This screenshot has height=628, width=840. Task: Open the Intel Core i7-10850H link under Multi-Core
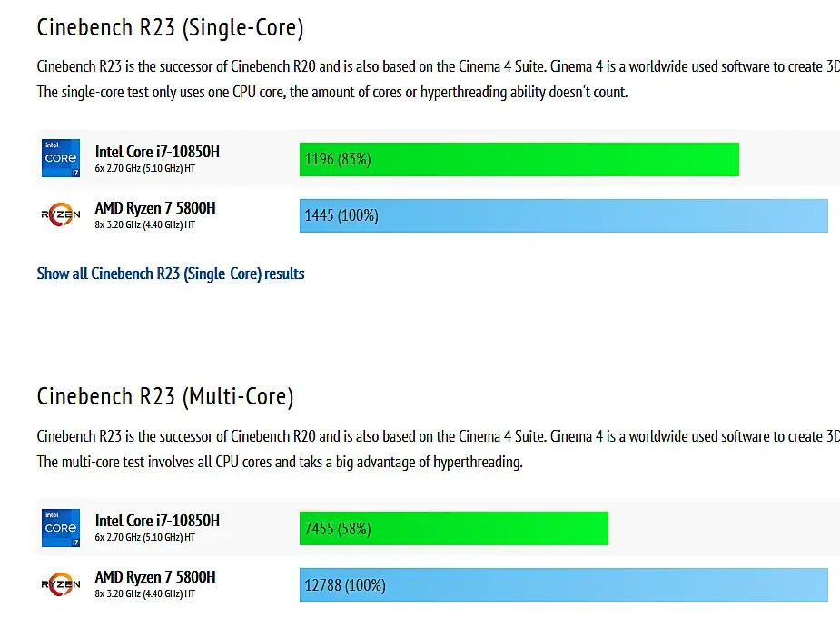coord(157,521)
